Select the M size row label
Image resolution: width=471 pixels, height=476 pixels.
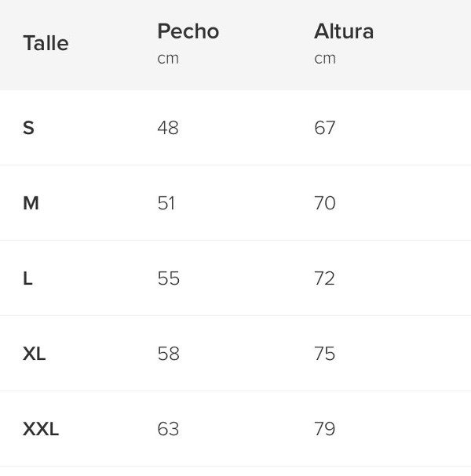point(31,203)
